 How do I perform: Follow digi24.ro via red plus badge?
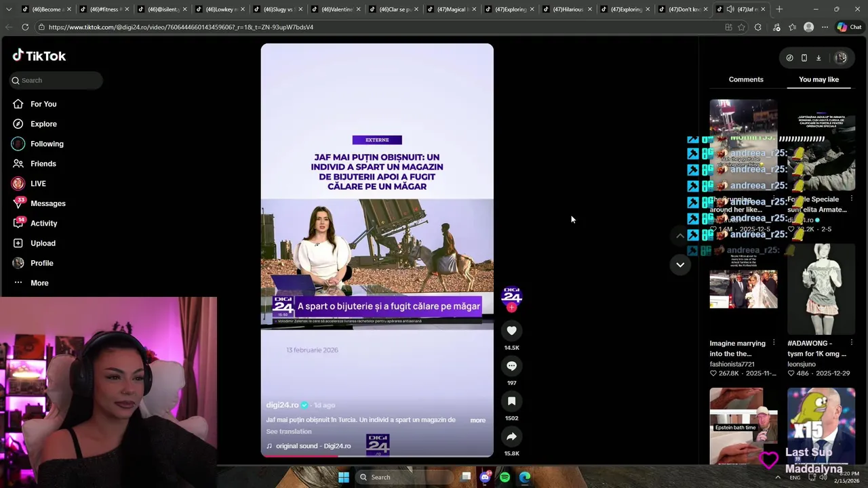click(x=511, y=308)
